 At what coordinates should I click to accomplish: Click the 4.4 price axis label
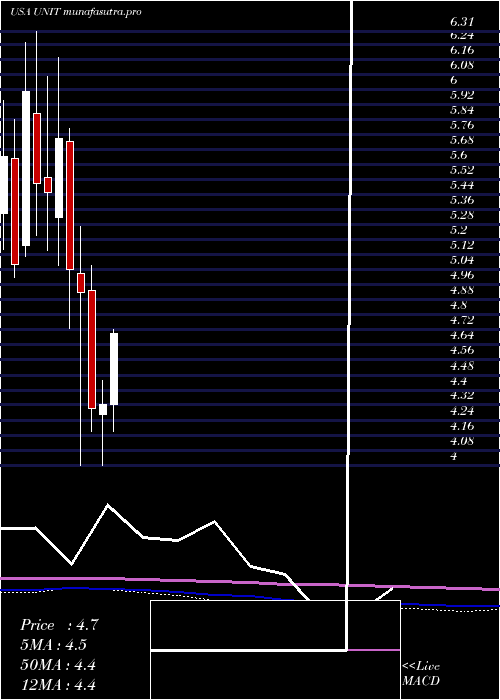click(x=459, y=381)
